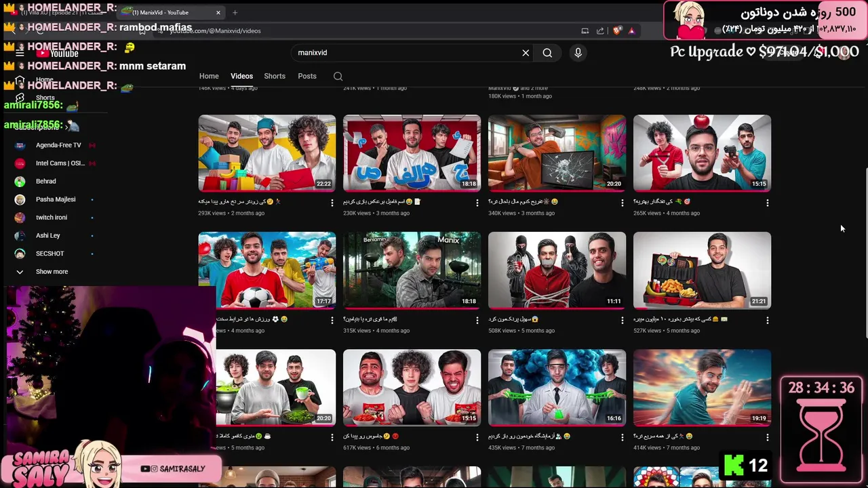
Task: Click the magnifier search button
Action: pyautogui.click(x=547, y=53)
